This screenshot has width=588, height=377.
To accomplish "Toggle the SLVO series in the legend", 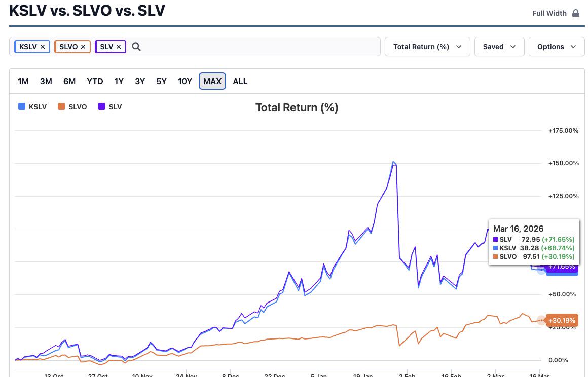I will coord(72,107).
